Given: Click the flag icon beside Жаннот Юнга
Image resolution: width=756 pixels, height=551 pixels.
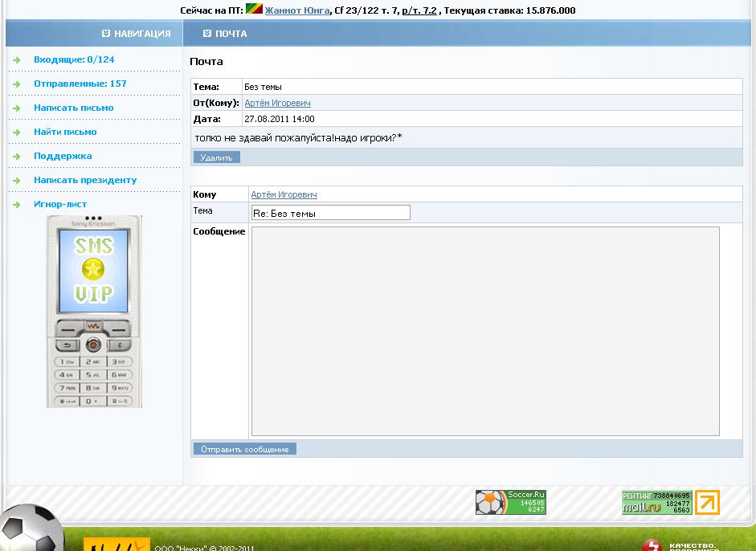Looking at the screenshot, I should click(x=254, y=10).
